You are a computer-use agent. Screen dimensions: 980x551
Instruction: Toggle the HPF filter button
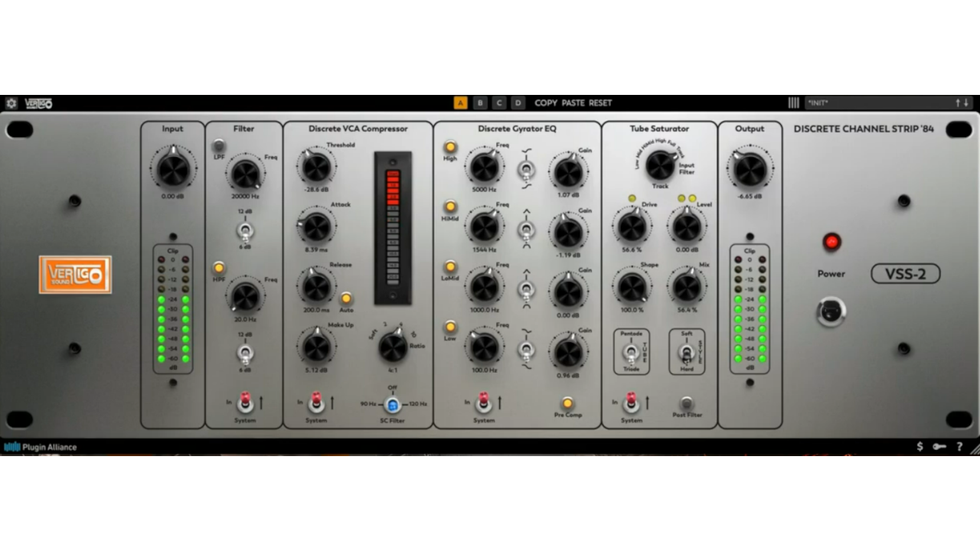219,267
